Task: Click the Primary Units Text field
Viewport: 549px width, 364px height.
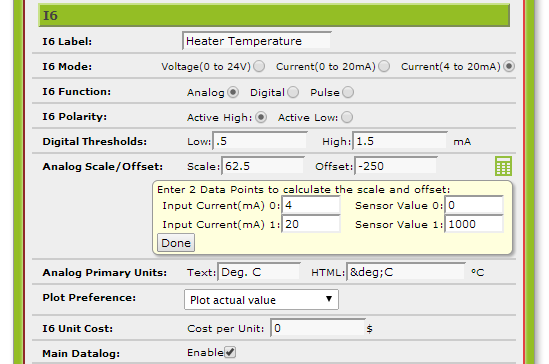Action: point(259,272)
